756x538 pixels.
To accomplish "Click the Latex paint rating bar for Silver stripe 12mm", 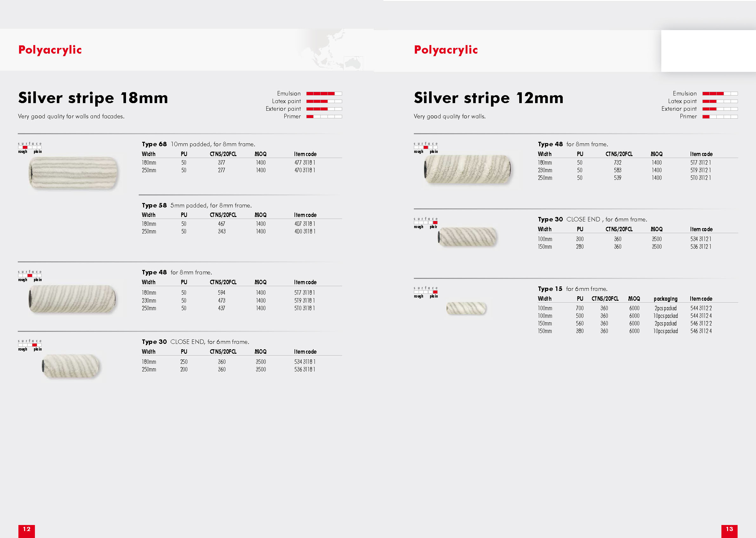I will [x=720, y=102].
